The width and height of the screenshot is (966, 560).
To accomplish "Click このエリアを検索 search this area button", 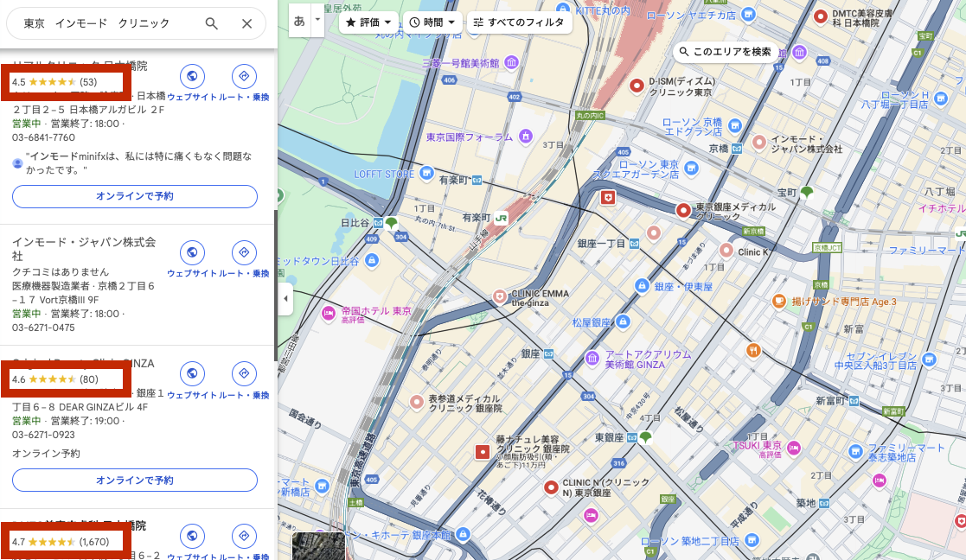I will (x=725, y=52).
